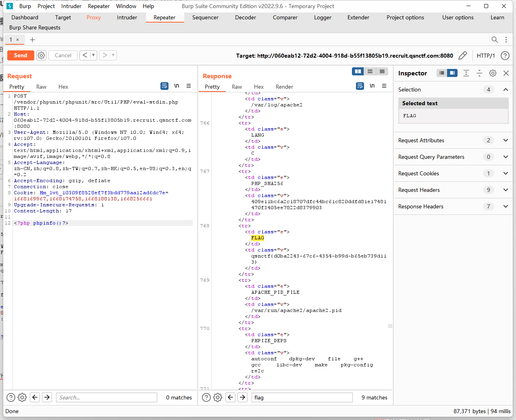Click the request Search input field
Viewport: 516px width, 420px height.
(x=106, y=397)
